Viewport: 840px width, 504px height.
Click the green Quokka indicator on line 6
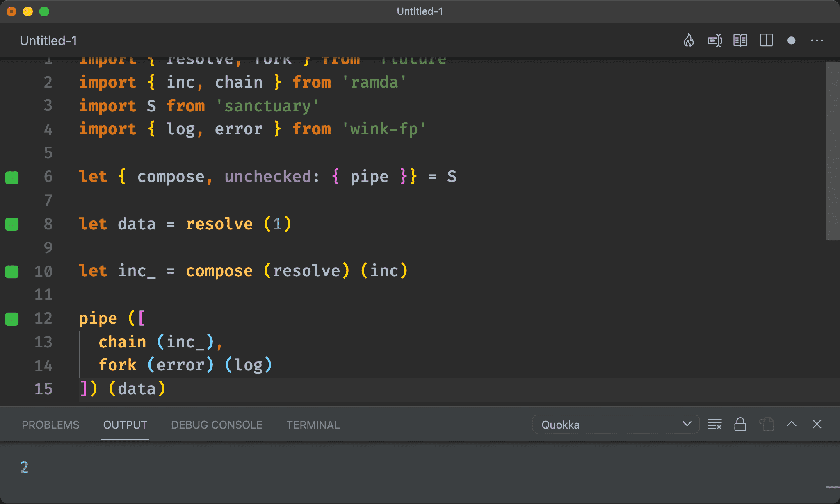click(x=12, y=177)
